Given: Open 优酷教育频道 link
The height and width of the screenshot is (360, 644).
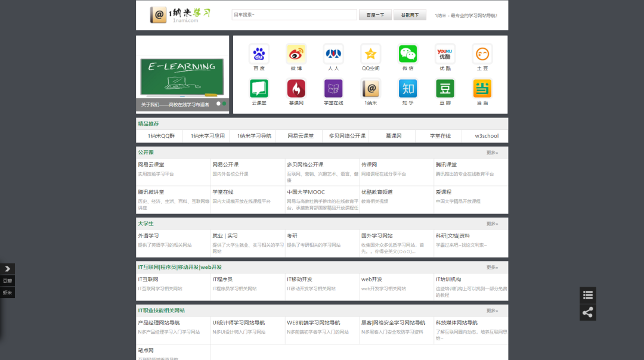Looking at the screenshot, I should point(377,192).
